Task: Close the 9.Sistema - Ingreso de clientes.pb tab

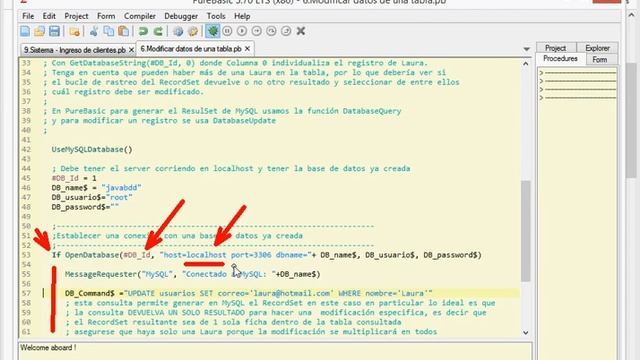Action: click(131, 50)
